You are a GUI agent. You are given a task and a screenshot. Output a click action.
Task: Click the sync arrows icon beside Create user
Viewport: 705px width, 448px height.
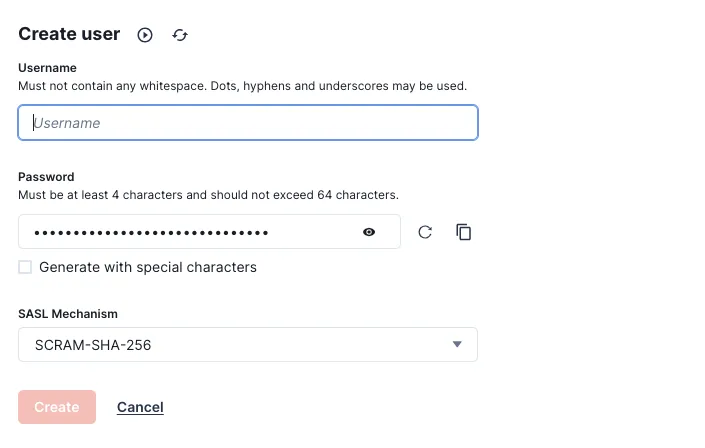pyautogui.click(x=180, y=35)
